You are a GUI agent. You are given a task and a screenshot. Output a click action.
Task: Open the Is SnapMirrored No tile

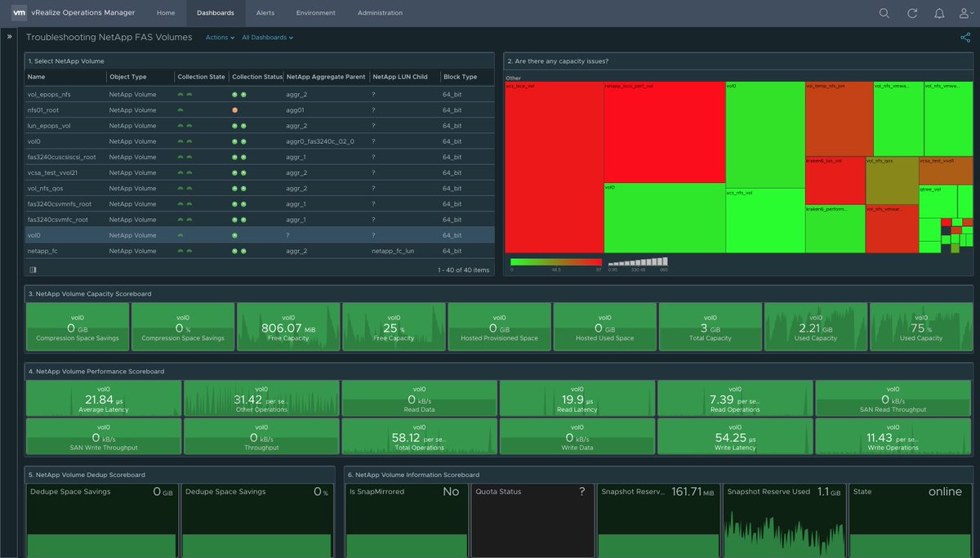click(406, 520)
